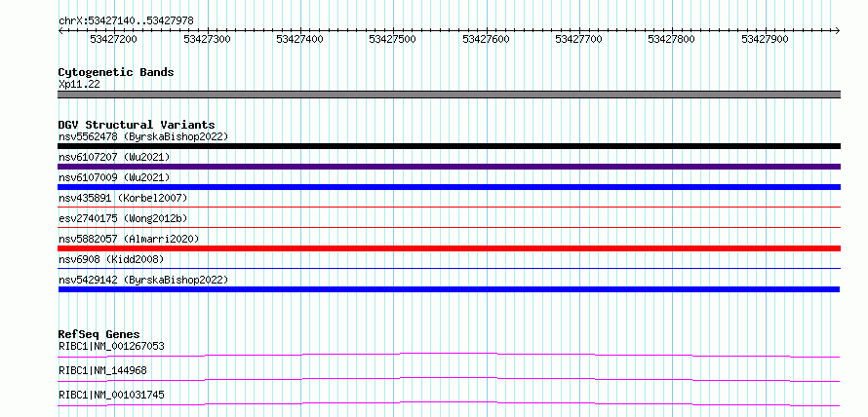The width and height of the screenshot is (868, 417).
Task: Click the magenta RIBC1 NM_144968 gene line
Action: [x=449, y=379]
